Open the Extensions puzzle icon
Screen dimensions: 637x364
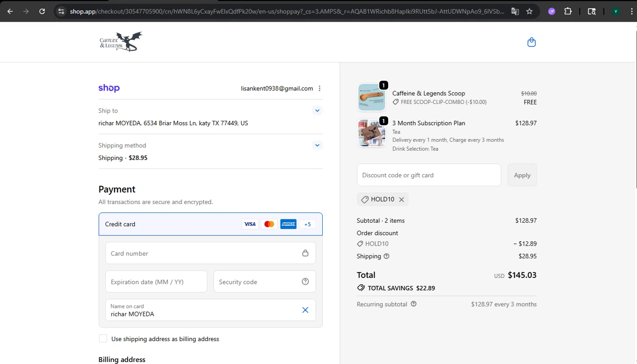tap(568, 11)
